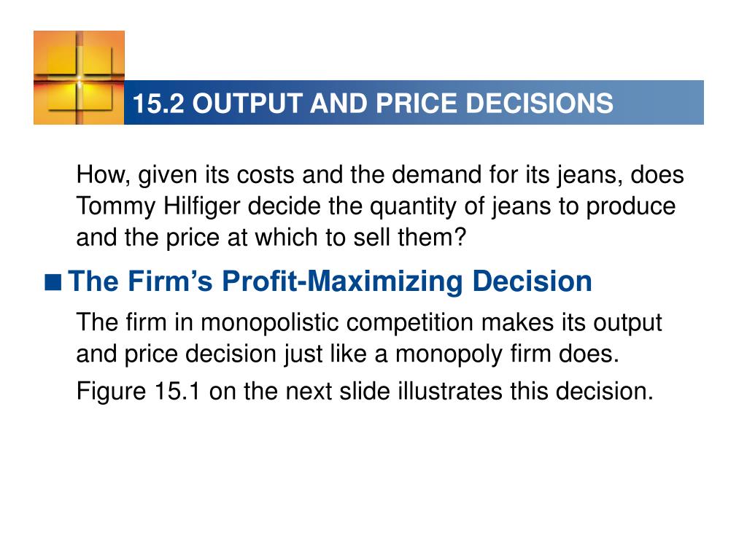Viewport: 747px width, 560px height.
Task: Click the number '15.2' in the title banner
Action: (158, 104)
